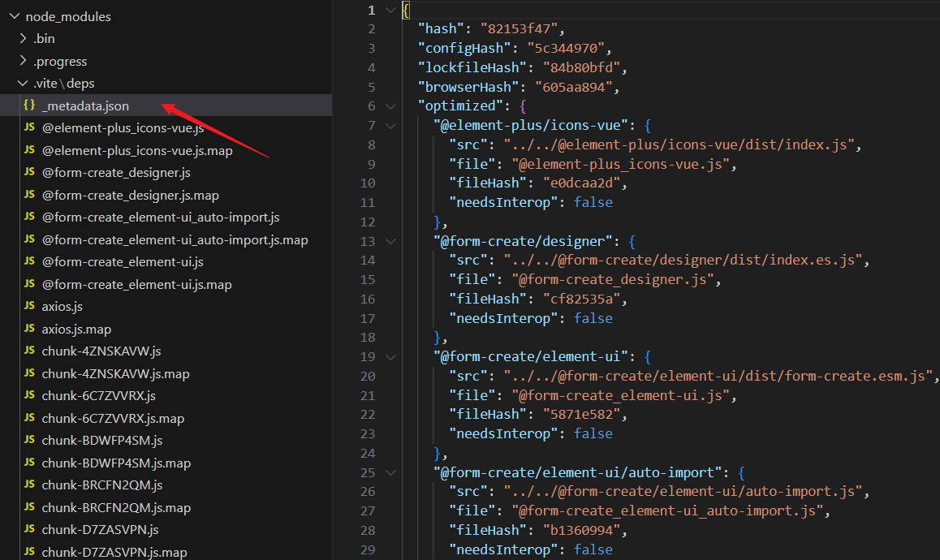
Task: Select chunk-6C7ZVVRX.js in file tree
Action: 98,396
